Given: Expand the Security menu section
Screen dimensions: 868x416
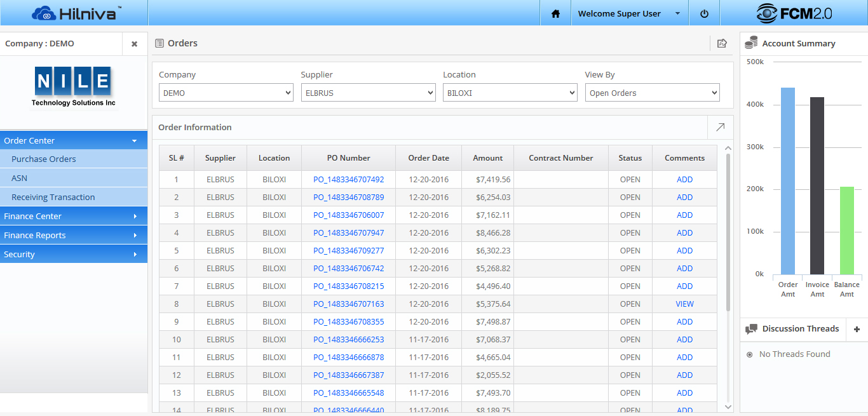Looking at the screenshot, I should click(73, 254).
